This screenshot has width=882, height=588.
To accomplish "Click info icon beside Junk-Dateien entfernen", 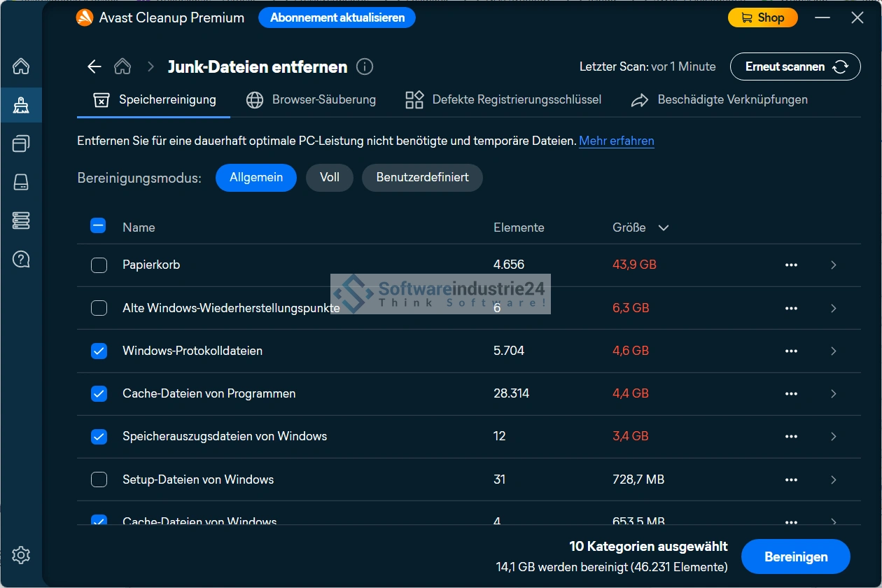I will [x=365, y=66].
